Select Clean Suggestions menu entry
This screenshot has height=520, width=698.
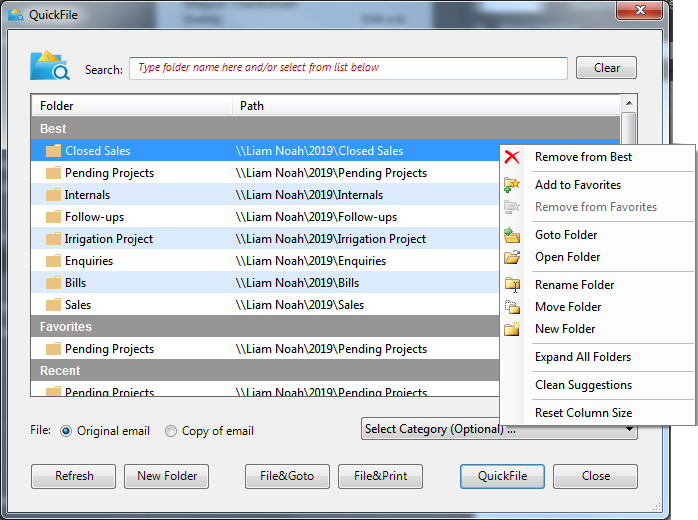tap(583, 385)
